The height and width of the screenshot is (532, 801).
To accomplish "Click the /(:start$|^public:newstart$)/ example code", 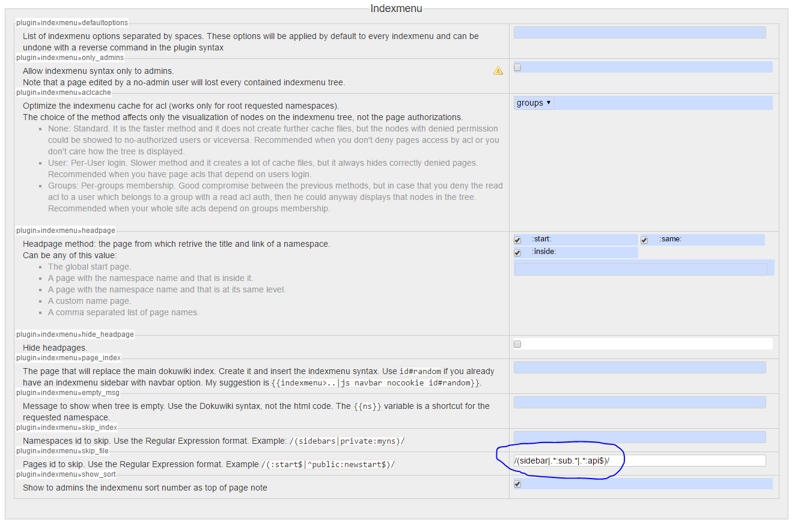I will (328, 465).
